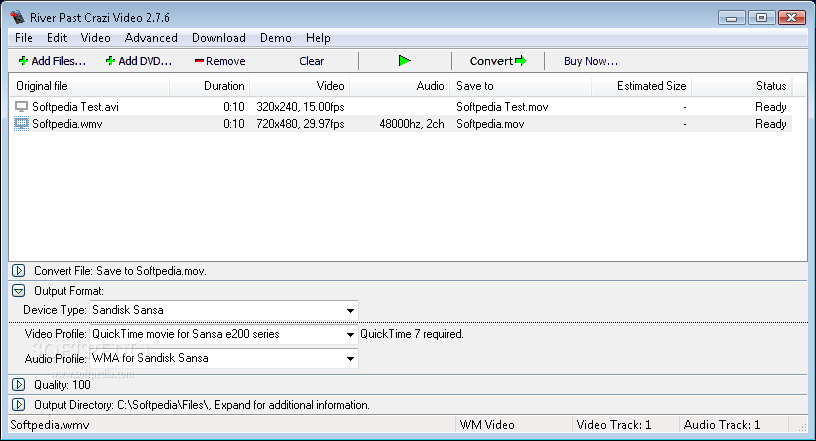Click the Status column header

(742, 86)
